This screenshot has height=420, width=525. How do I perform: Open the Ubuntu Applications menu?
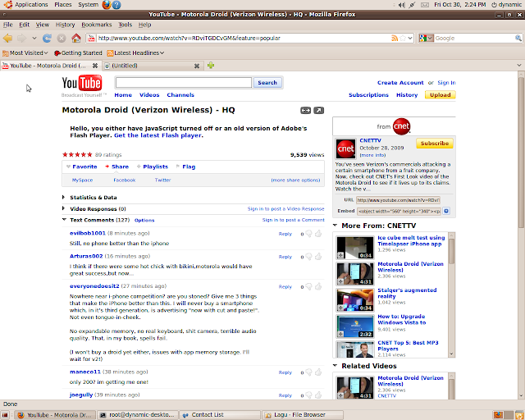26,5
